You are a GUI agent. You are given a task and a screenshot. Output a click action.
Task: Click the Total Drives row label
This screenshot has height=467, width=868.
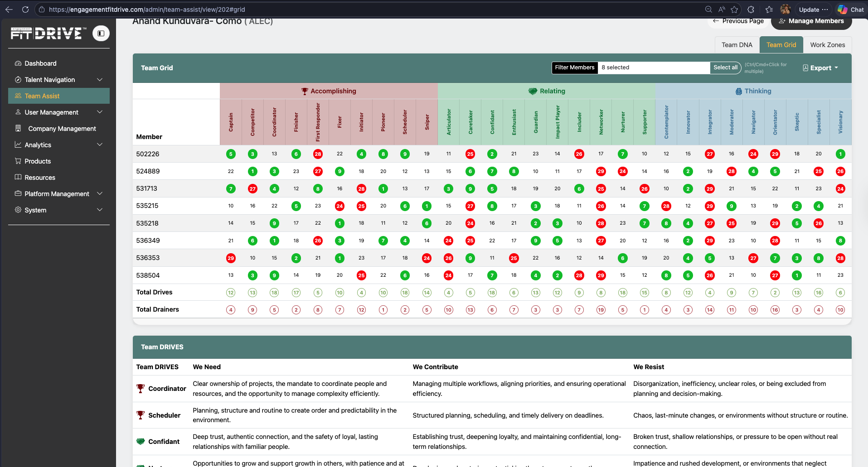[154, 292]
